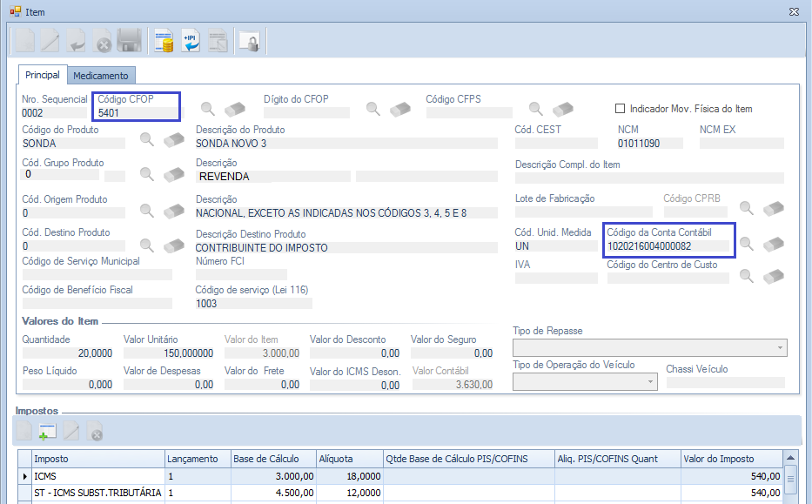Open the search icon for Código do Centro de Custo
This screenshot has height=504, width=812.
(x=747, y=276)
